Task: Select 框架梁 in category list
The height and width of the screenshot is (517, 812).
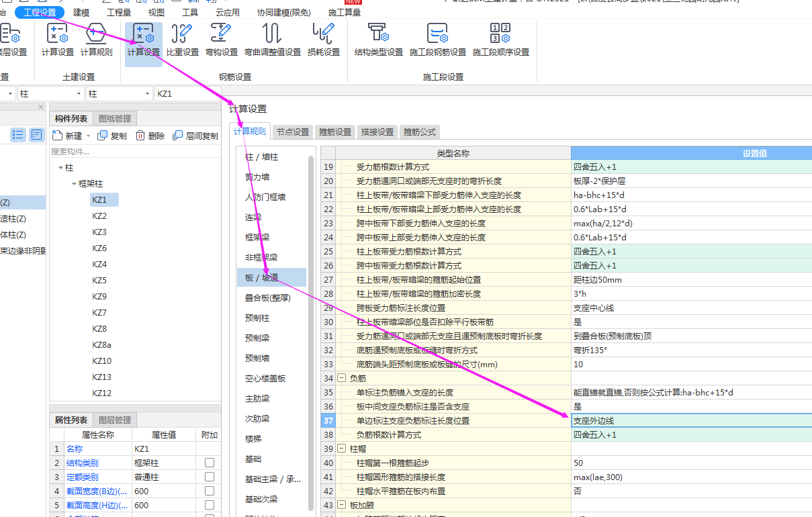Action: point(272,237)
